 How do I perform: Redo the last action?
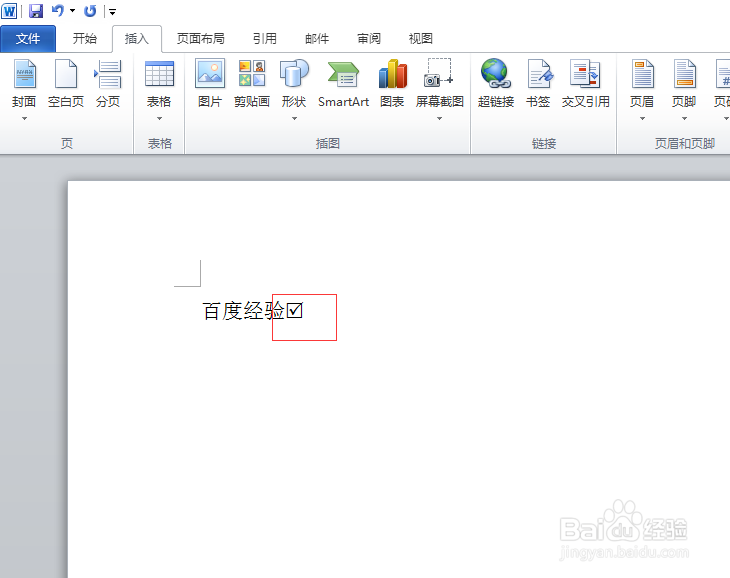coord(90,10)
